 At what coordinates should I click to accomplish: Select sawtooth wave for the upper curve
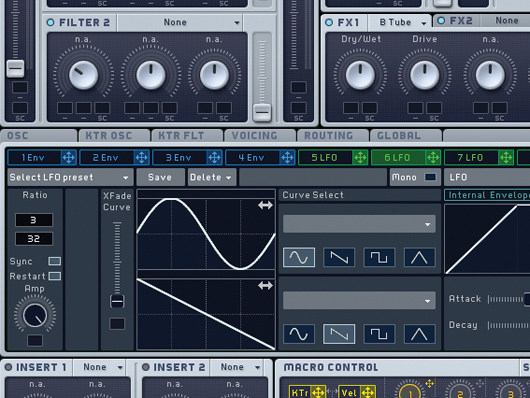(x=339, y=257)
